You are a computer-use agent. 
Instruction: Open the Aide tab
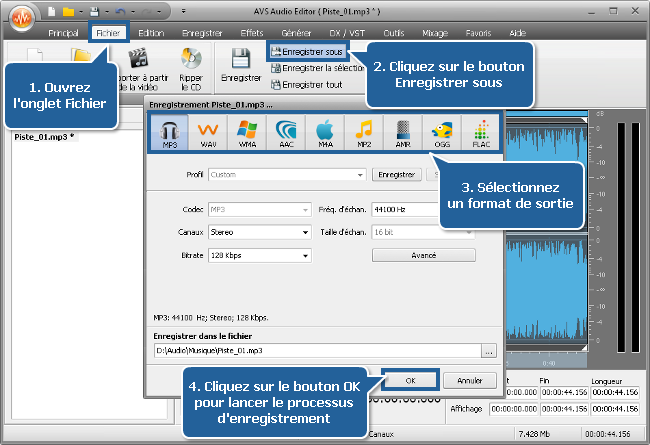tap(517, 33)
